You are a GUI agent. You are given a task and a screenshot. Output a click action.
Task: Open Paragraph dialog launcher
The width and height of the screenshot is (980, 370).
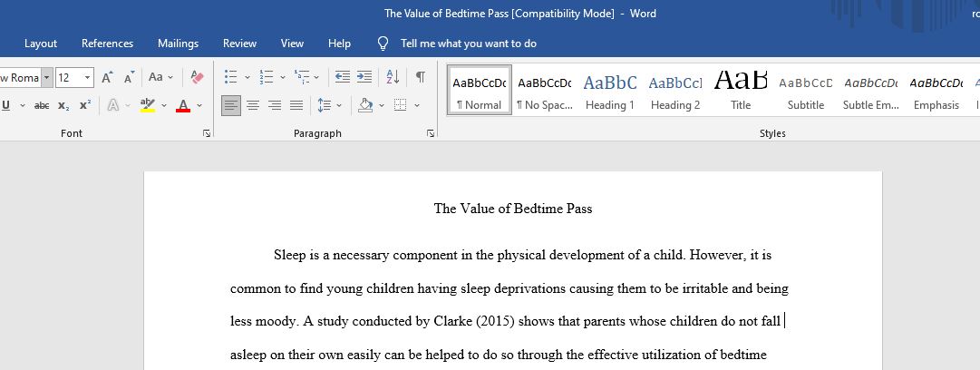pyautogui.click(x=431, y=133)
